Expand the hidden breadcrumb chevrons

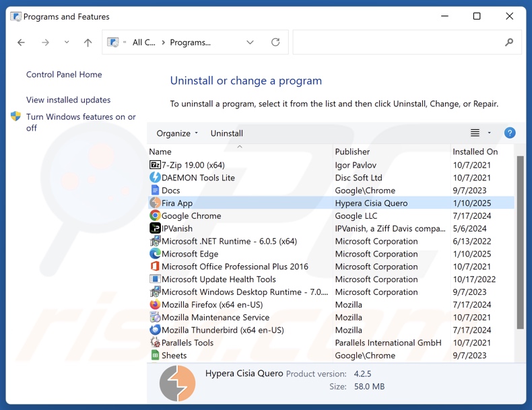(125, 42)
